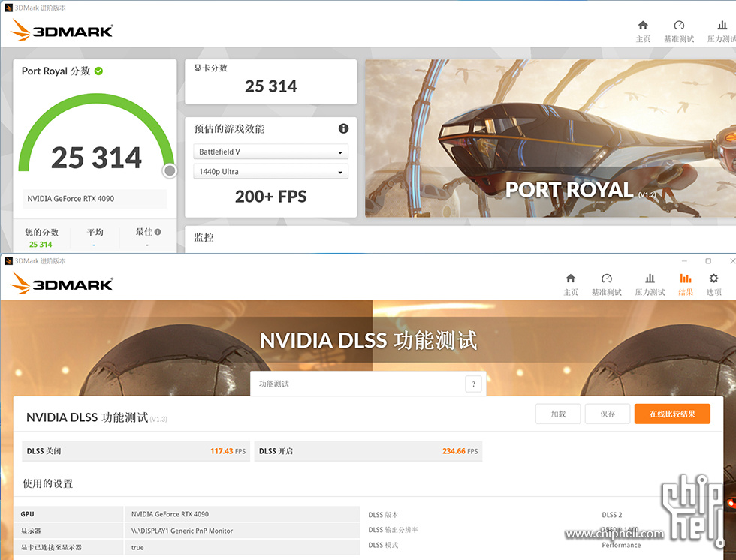
Task: Click the NVIDIA DLSS 功能测试 V1.3 panel title
Action: click(x=96, y=417)
